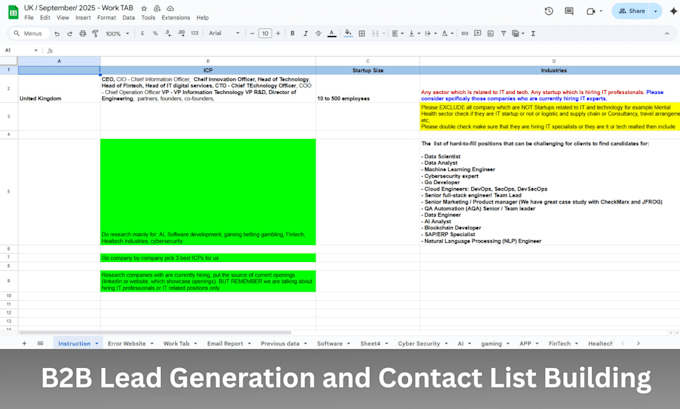This screenshot has width=680, height=409.
Task: Open the Data menu
Action: [128, 18]
